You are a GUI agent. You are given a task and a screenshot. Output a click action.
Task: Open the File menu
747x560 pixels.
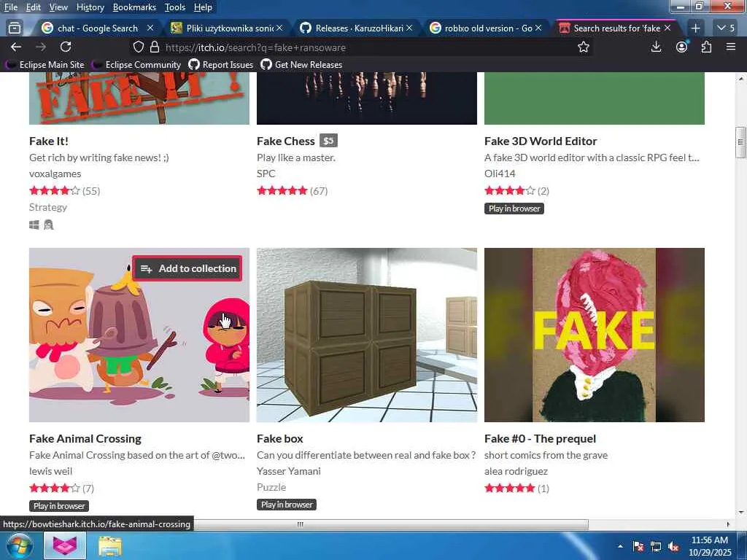[x=10, y=7]
